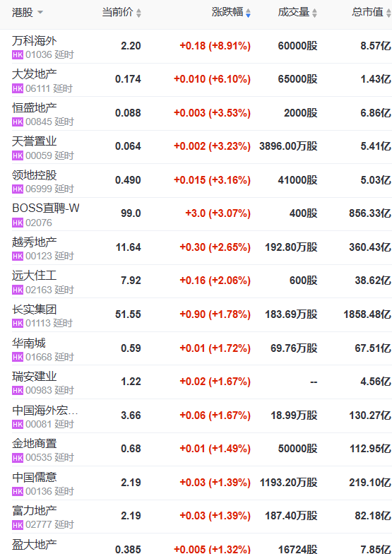The image size is (392, 554).
Task: View BOSS直聘-W stock details
Action: (45, 208)
